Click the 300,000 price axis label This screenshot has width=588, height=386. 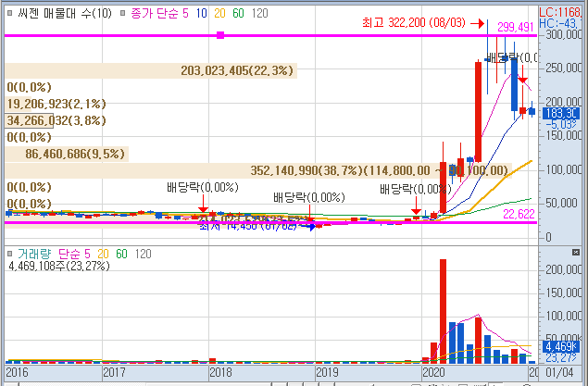(x=564, y=35)
